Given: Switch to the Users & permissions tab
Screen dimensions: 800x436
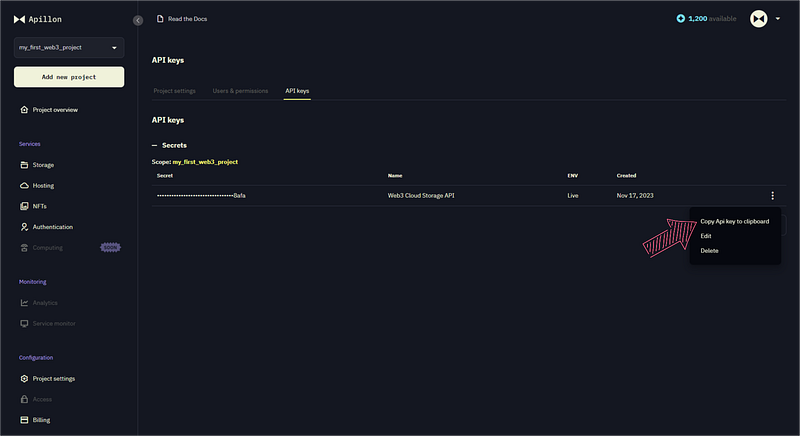Looking at the screenshot, I should point(240,91).
